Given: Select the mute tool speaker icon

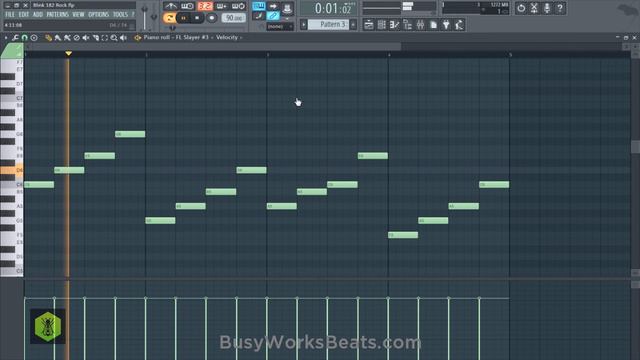Looking at the screenshot, I should (86, 38).
